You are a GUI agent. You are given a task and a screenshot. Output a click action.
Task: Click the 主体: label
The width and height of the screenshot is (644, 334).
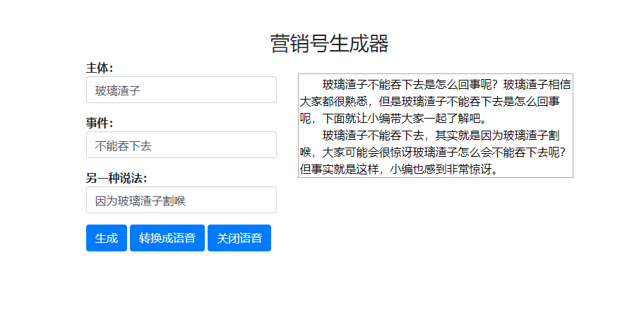coord(100,68)
